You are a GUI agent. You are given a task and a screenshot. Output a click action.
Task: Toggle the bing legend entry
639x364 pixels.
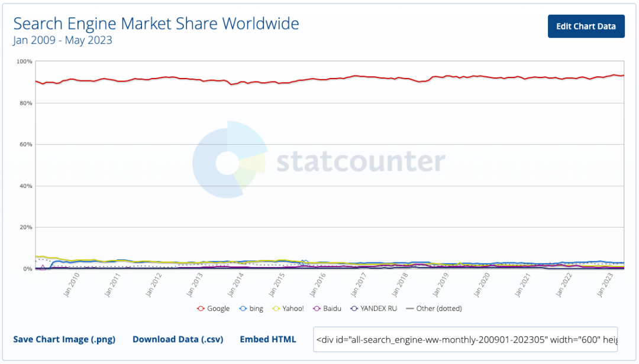[251, 308]
